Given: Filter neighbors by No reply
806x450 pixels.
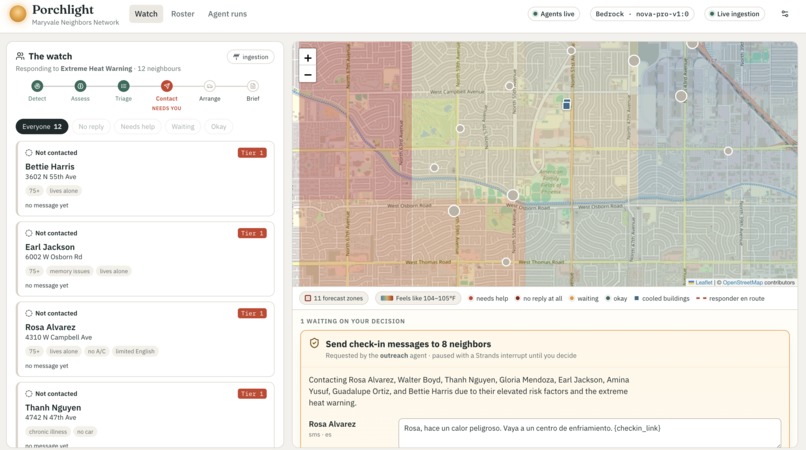Looking at the screenshot, I should coord(91,127).
